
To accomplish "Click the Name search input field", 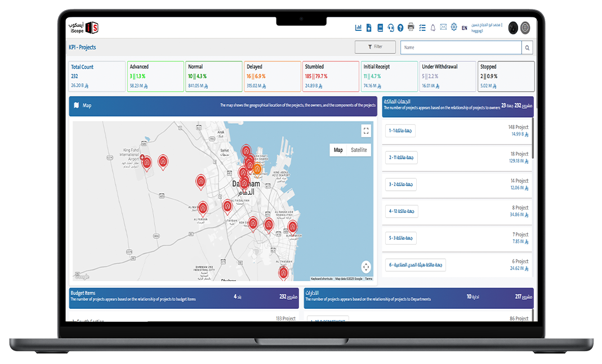I will [461, 48].
